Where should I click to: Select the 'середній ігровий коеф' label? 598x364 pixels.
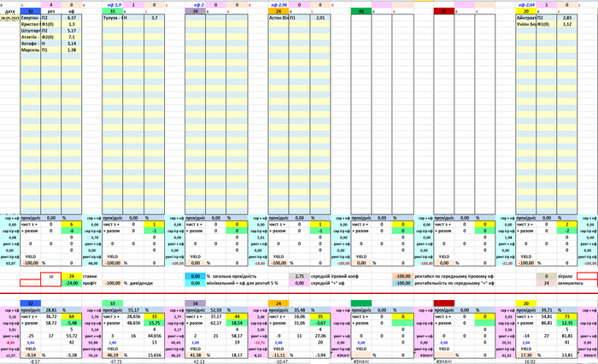point(335,276)
